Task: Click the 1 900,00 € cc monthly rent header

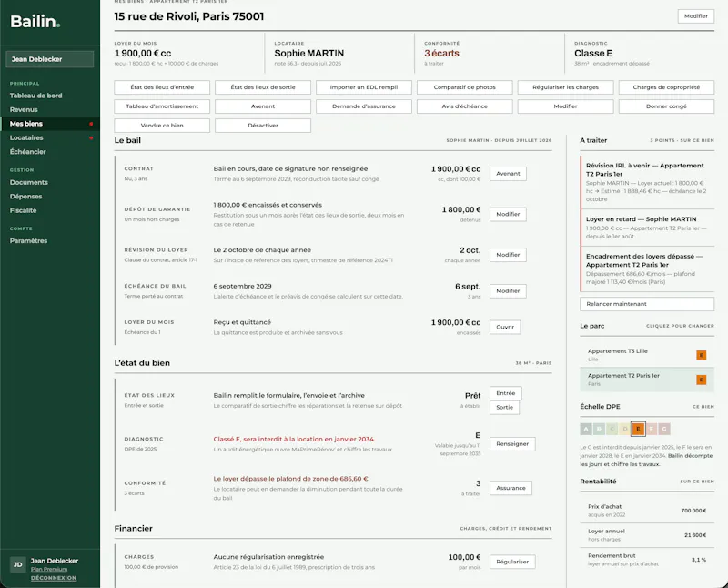Action: pyautogui.click(x=143, y=54)
